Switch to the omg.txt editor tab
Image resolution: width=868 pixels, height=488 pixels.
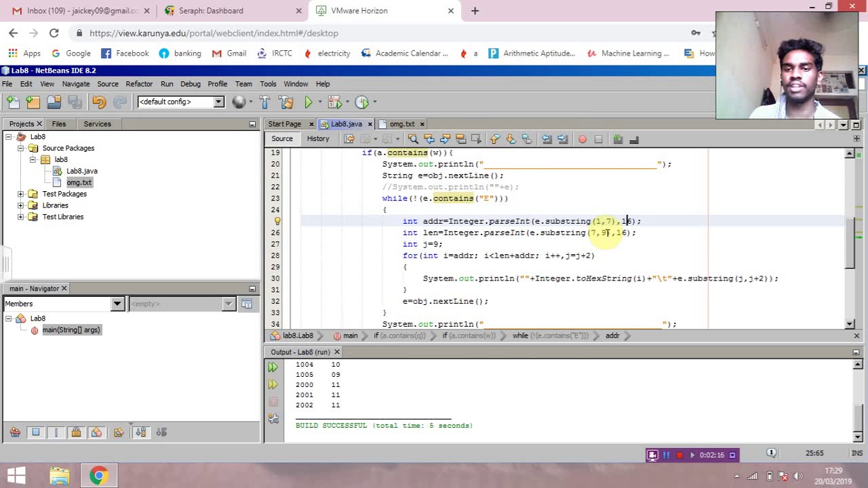click(402, 124)
